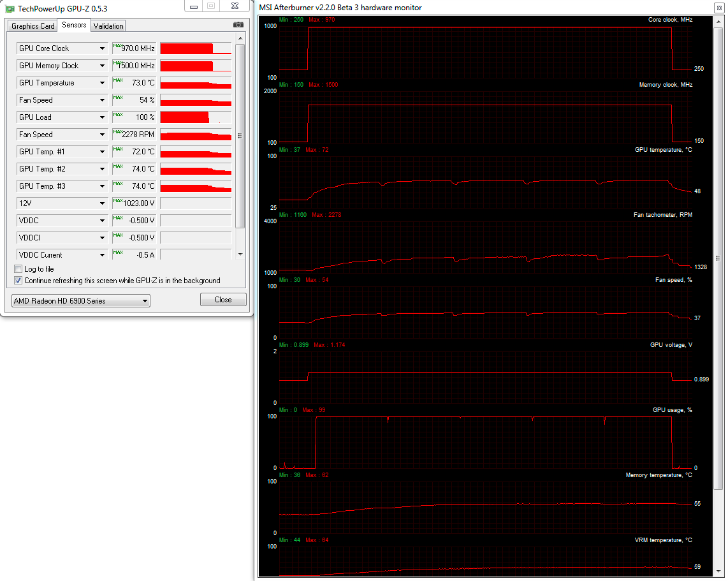Screen dimensions: 728x581
Task: Click the Afterburner monitor scroll up arrow
Action: point(718,21)
